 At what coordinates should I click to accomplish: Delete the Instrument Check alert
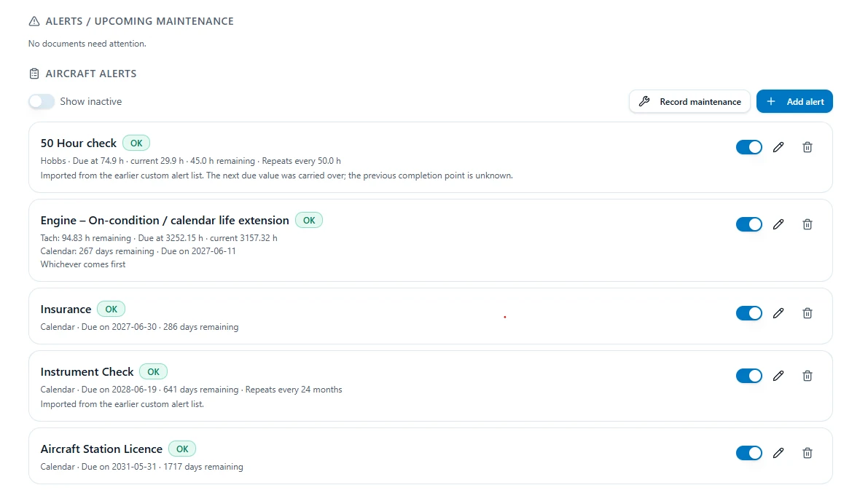pos(807,376)
